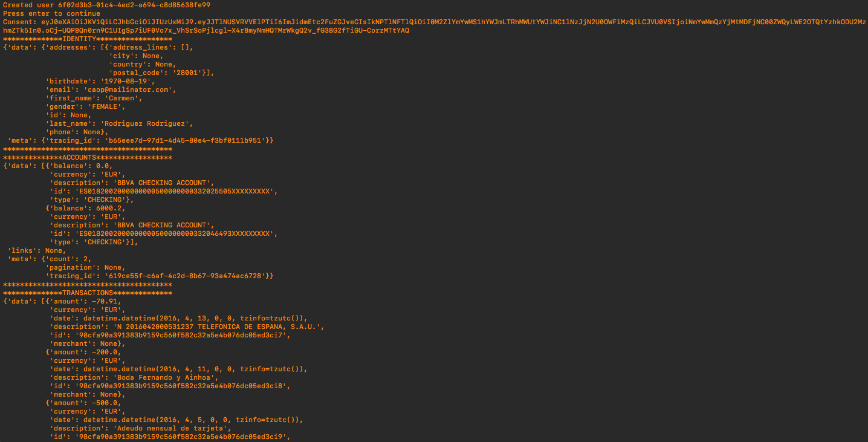Click the TRANSACTIONS section header
868x442 pixels.
tap(88, 293)
